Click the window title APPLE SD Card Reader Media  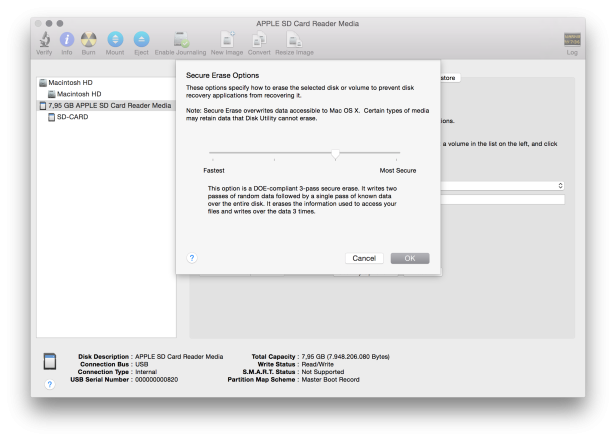[308, 24]
